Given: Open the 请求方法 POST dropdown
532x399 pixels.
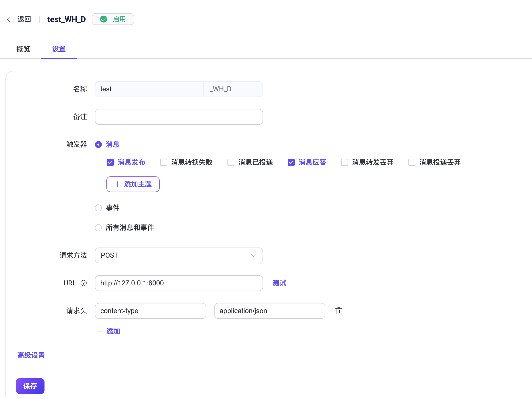Looking at the screenshot, I should click(179, 255).
